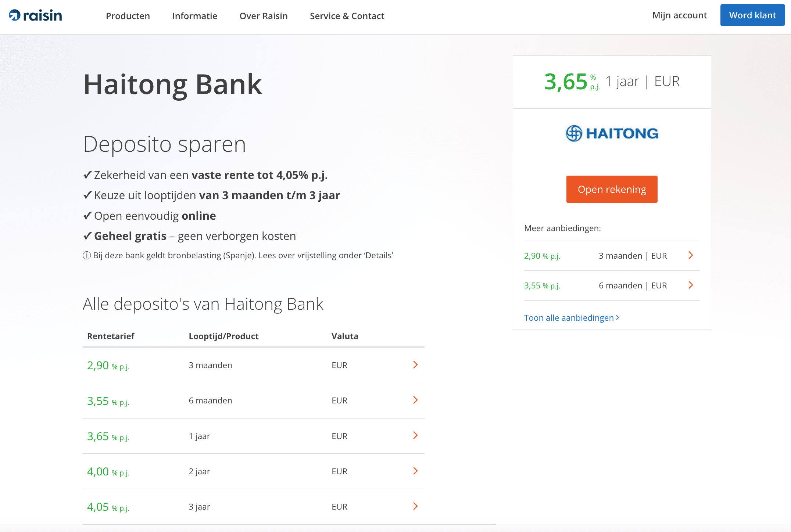The height and width of the screenshot is (532, 791).
Task: Open the 1 jaar deposit row arrow
Action: (415, 435)
